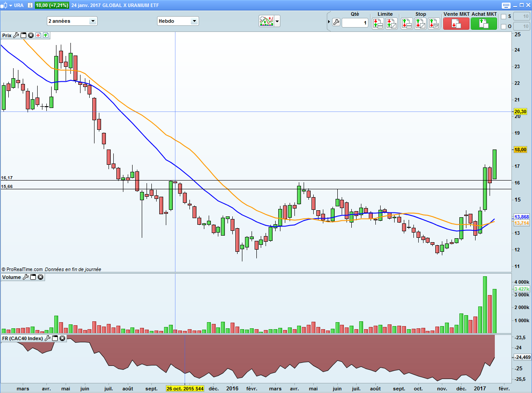Maximize the Prix panel window icon
Screen dimensions: 532x393
[24, 35]
